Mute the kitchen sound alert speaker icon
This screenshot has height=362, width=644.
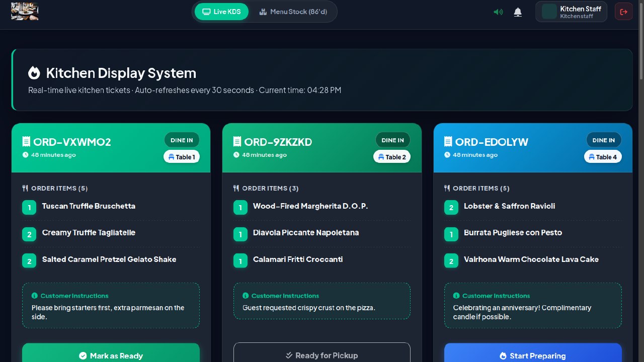pyautogui.click(x=498, y=12)
